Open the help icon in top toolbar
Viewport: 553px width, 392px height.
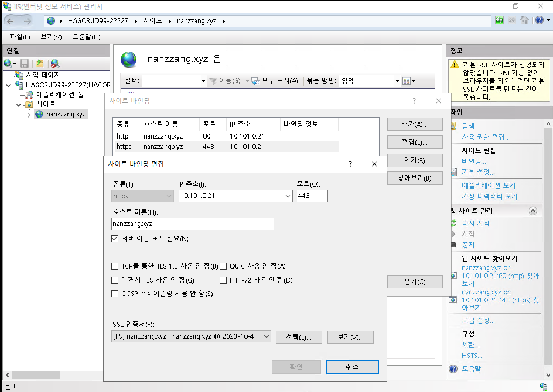tap(540, 20)
